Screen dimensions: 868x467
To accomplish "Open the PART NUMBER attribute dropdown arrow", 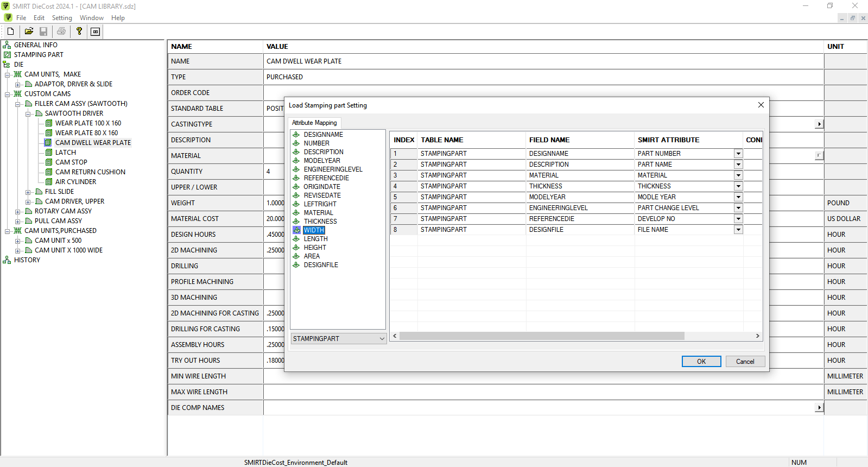I will 738,154.
